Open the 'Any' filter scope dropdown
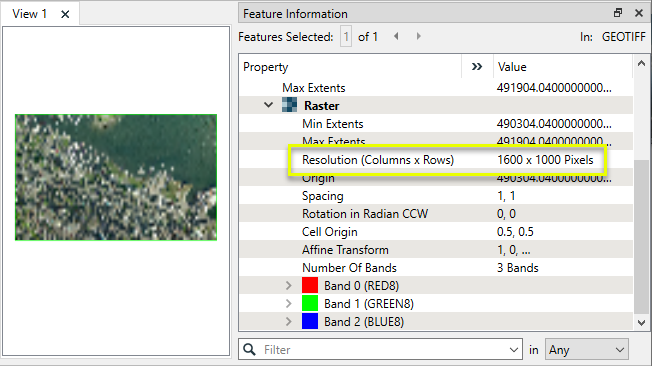Screen dimensions: 652x366 587,350
